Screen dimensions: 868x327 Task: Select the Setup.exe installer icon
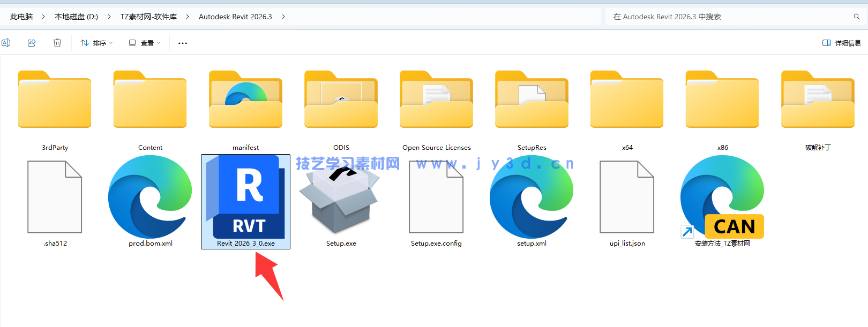coord(341,199)
